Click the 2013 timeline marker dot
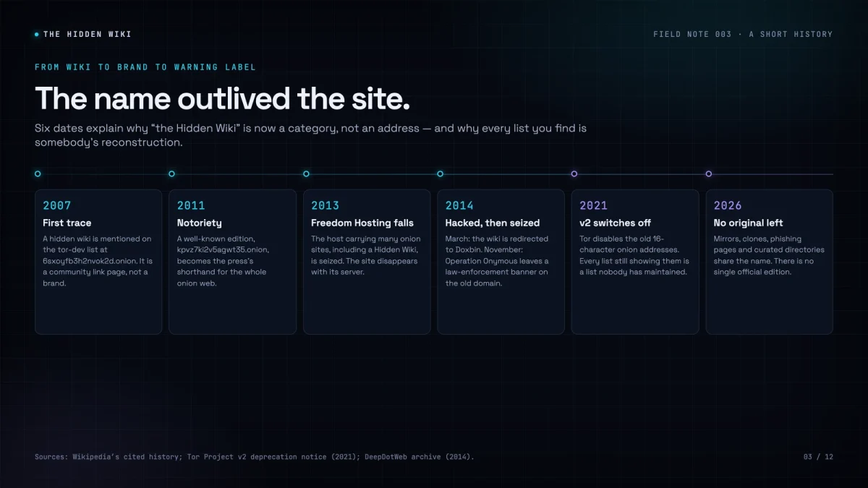 pyautogui.click(x=306, y=174)
